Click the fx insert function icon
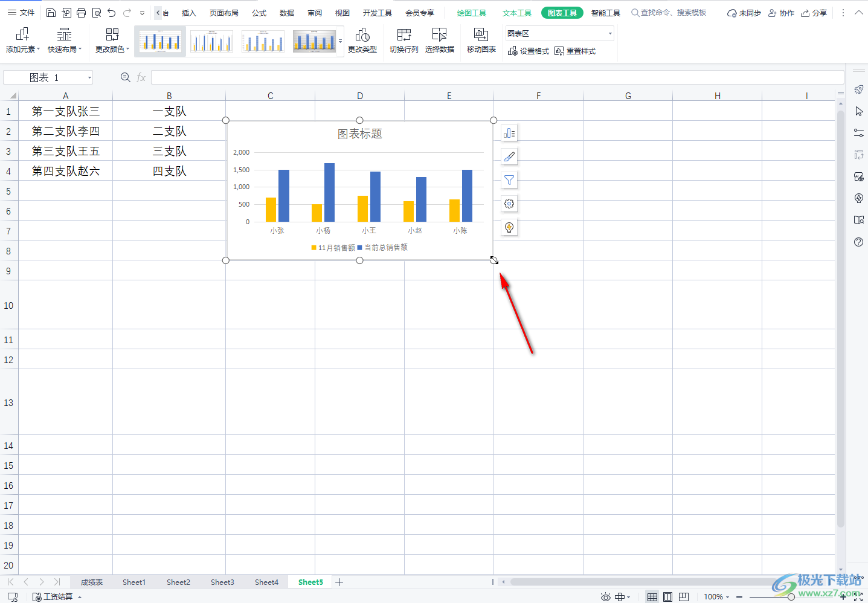Image resolution: width=868 pixels, height=603 pixels. click(x=141, y=77)
